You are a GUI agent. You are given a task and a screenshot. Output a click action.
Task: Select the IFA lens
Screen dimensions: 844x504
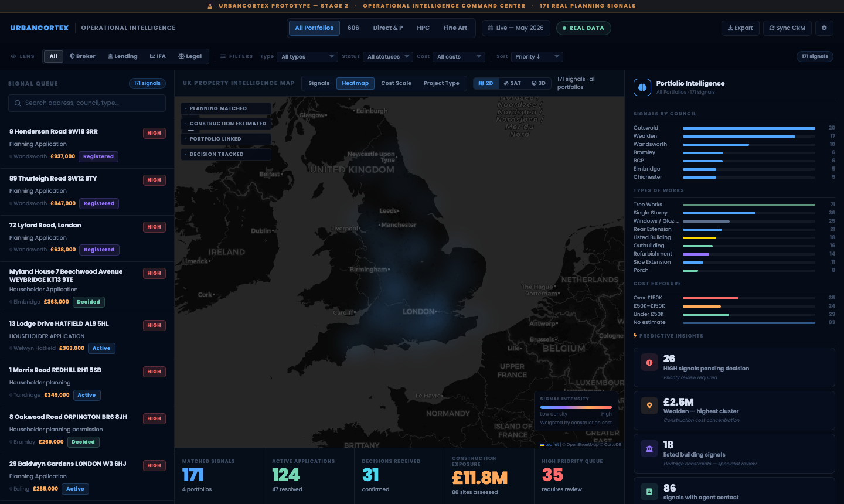tap(158, 56)
